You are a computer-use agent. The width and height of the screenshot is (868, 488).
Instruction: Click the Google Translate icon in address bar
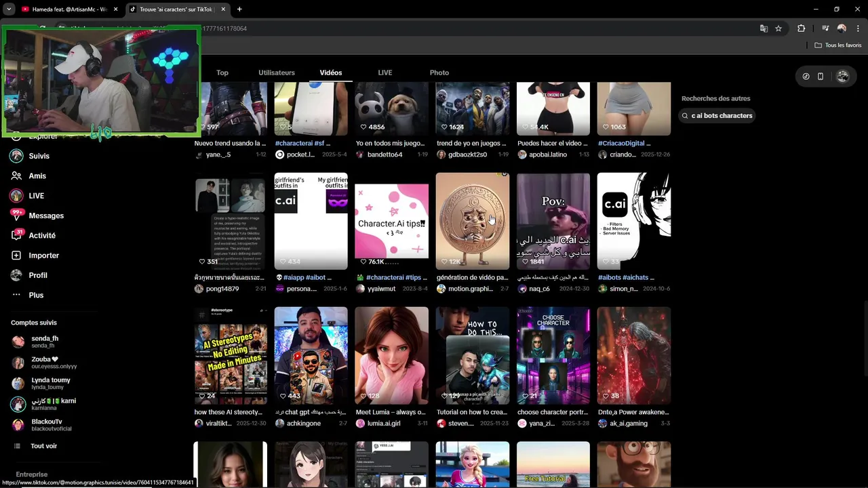pyautogui.click(x=764, y=28)
